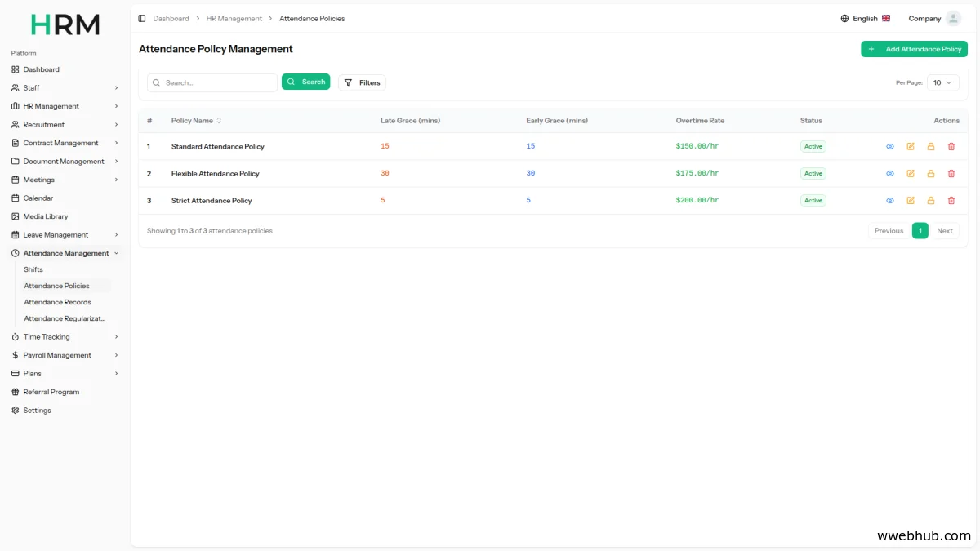
Task: View the Standard Attendance Policy details
Action: pos(890,147)
